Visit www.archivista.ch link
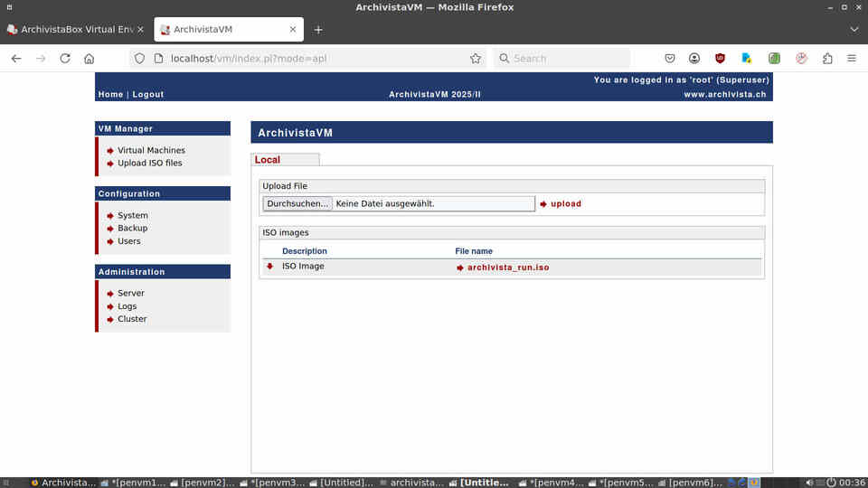 724,95
